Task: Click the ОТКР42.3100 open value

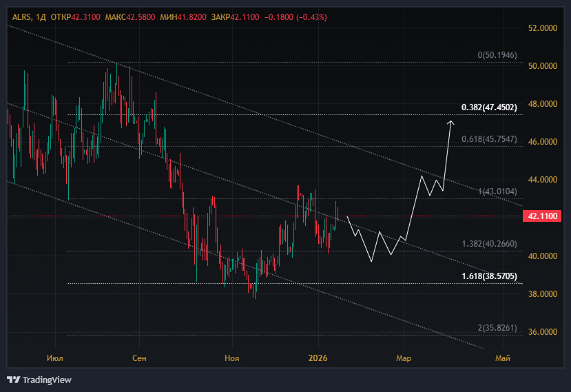Action: point(75,17)
